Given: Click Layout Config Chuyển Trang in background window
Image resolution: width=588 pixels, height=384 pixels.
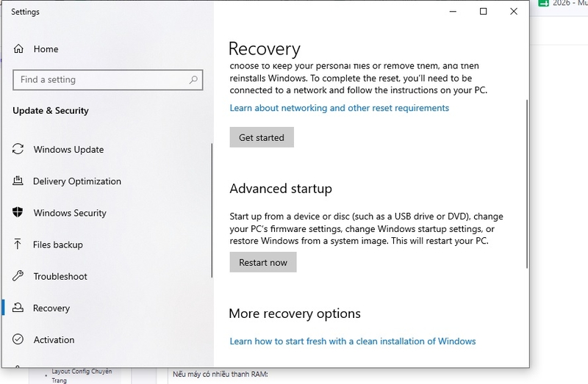Looking at the screenshot, I should point(82,376).
